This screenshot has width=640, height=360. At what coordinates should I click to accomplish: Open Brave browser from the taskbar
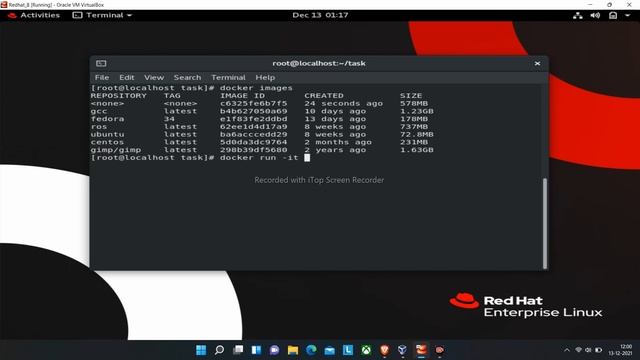(x=384, y=350)
